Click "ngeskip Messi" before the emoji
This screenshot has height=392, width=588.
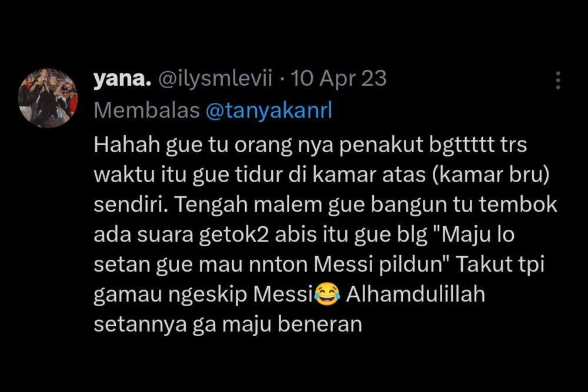click(240, 295)
